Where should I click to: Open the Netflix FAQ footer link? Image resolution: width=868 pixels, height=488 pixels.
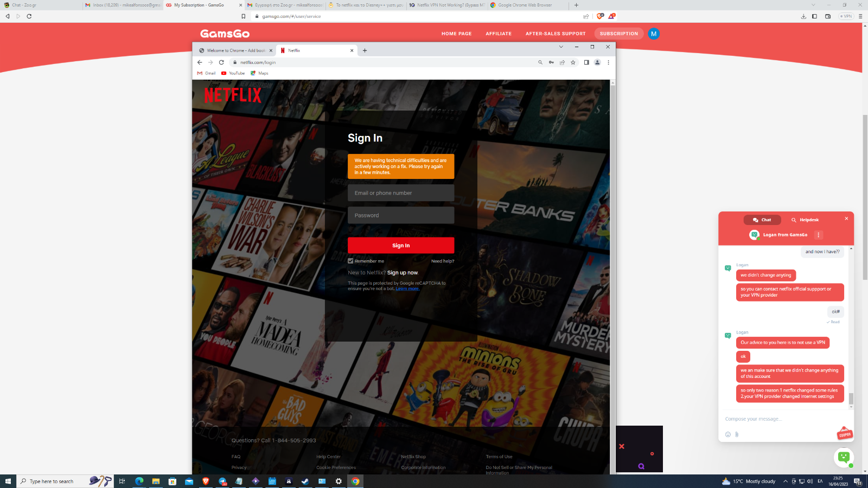[236, 457]
